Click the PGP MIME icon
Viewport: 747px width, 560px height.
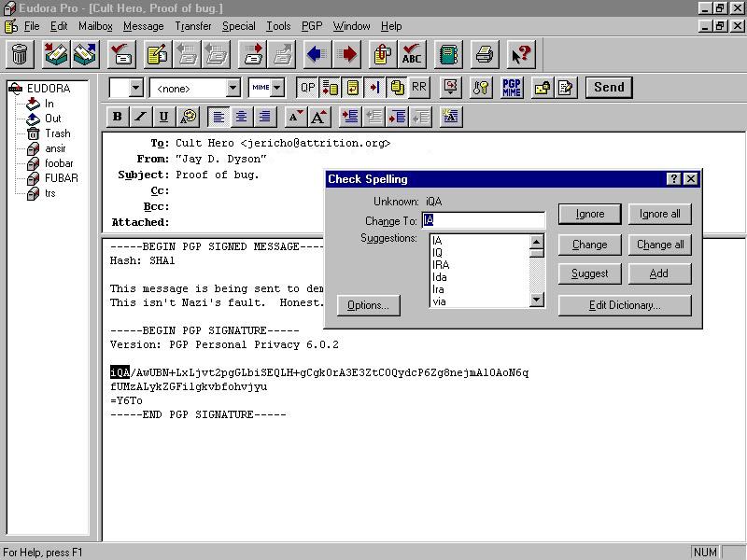[512, 88]
